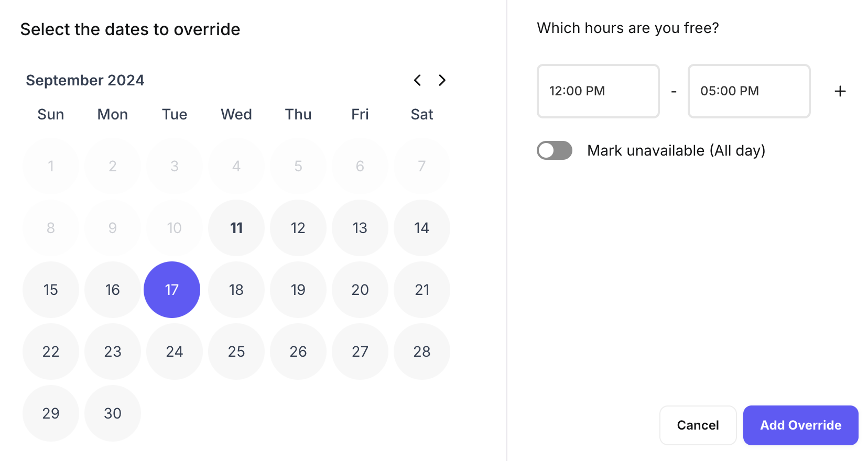Viewport: 868px width, 461px height.
Task: Go to next month arrow
Action: click(x=442, y=80)
